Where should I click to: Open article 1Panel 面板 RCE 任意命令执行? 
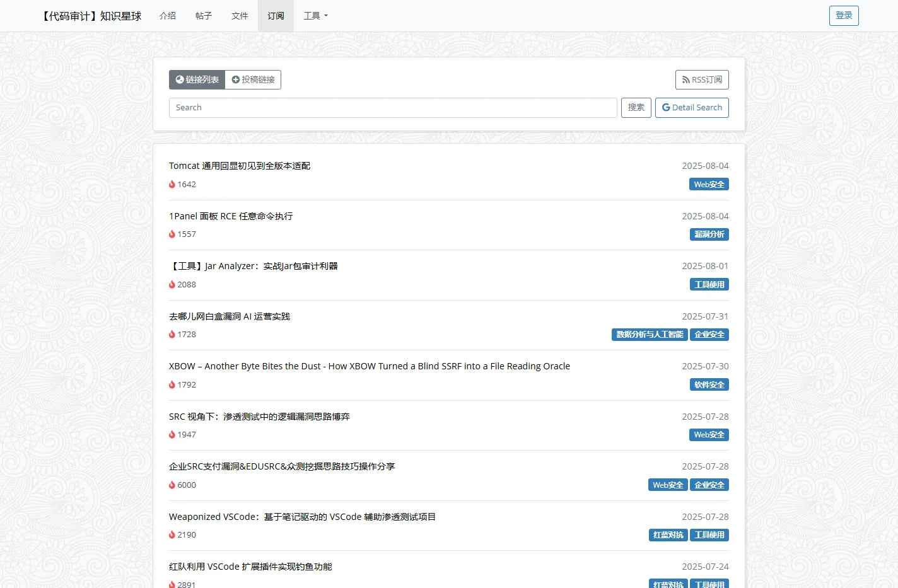click(x=231, y=216)
